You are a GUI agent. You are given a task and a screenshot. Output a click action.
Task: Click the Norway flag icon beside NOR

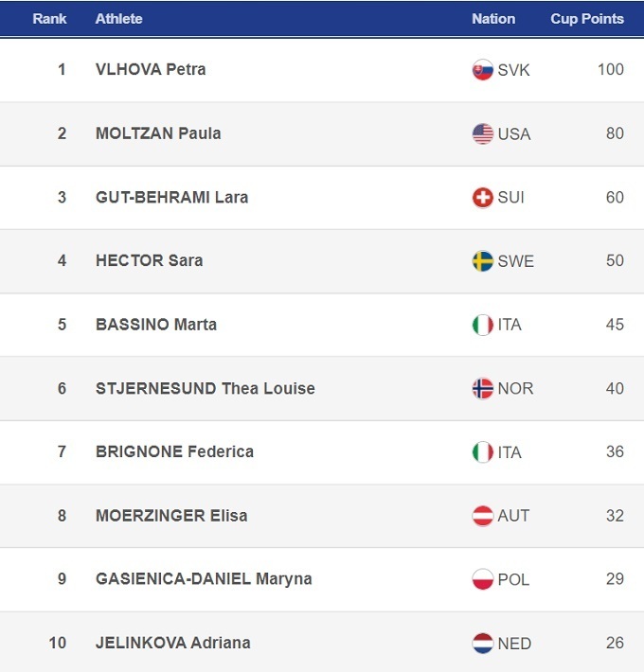click(483, 389)
